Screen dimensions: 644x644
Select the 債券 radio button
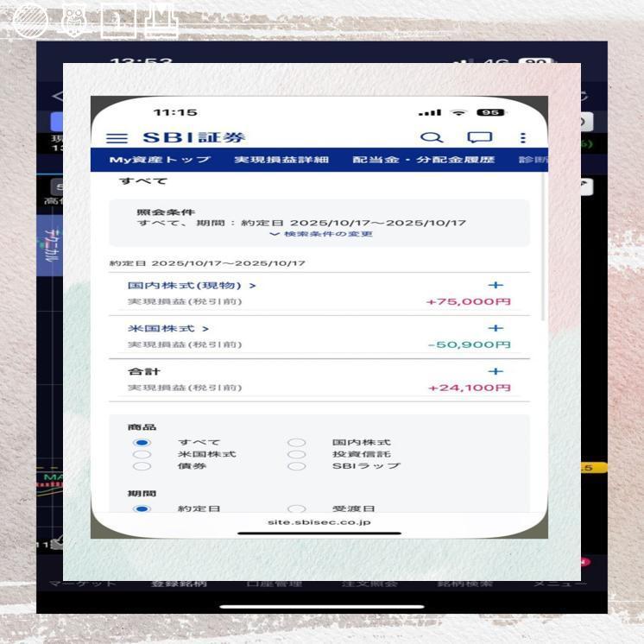coord(142,466)
